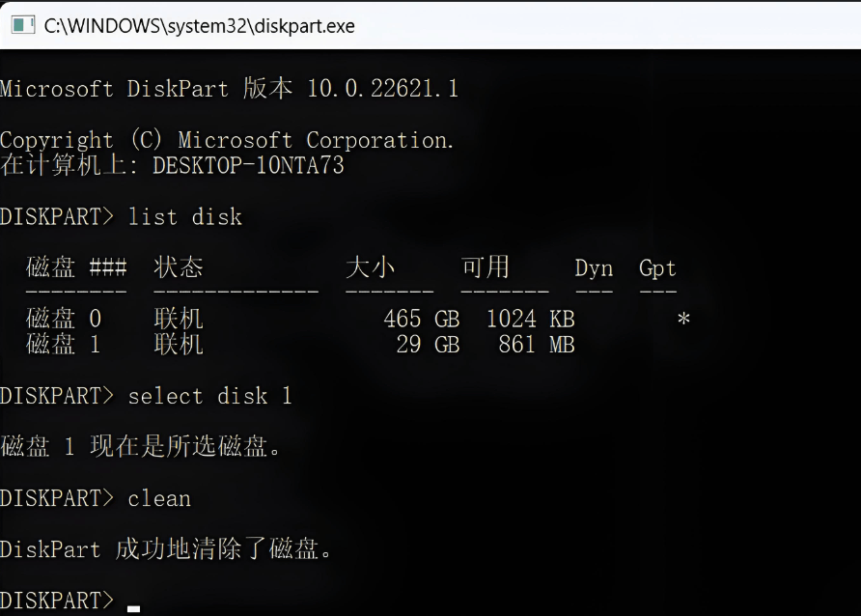Click the Gpt column header
The width and height of the screenshot is (861, 616).
[x=657, y=268]
